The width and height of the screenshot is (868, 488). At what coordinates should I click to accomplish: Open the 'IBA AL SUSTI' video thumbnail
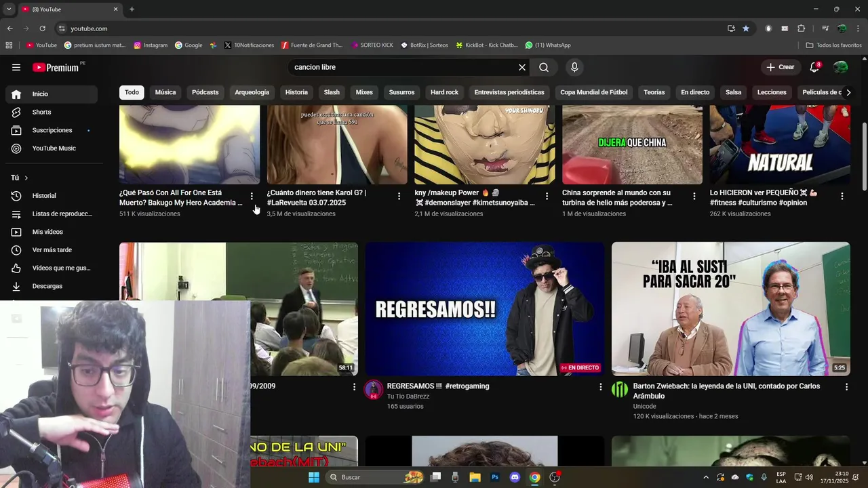point(730,309)
